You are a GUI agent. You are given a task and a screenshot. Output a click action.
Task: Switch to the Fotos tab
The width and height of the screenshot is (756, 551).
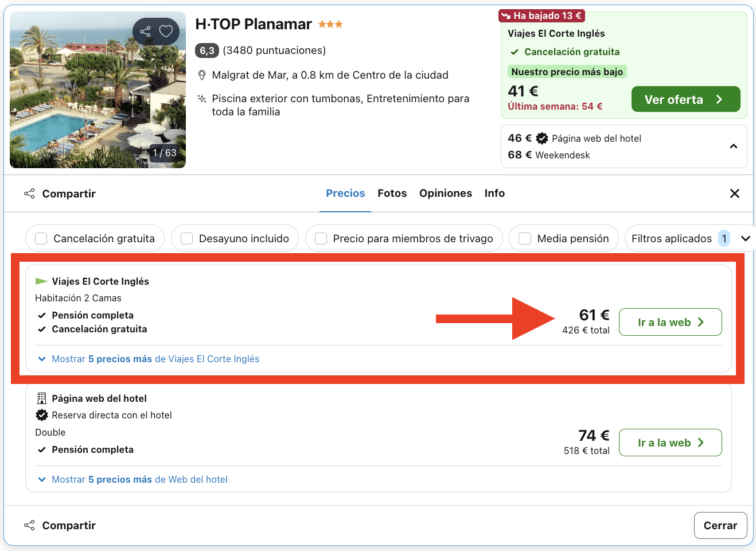[392, 193]
